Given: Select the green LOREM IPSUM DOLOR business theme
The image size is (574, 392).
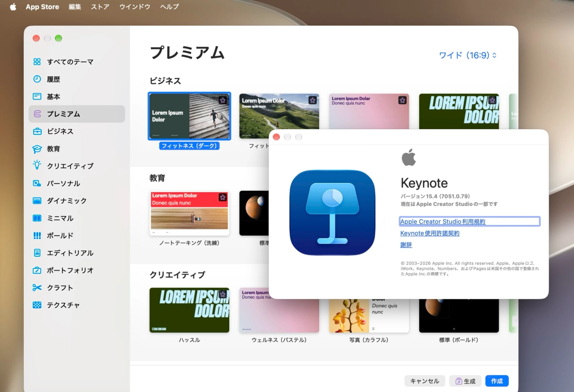Looking at the screenshot, I should [x=459, y=111].
